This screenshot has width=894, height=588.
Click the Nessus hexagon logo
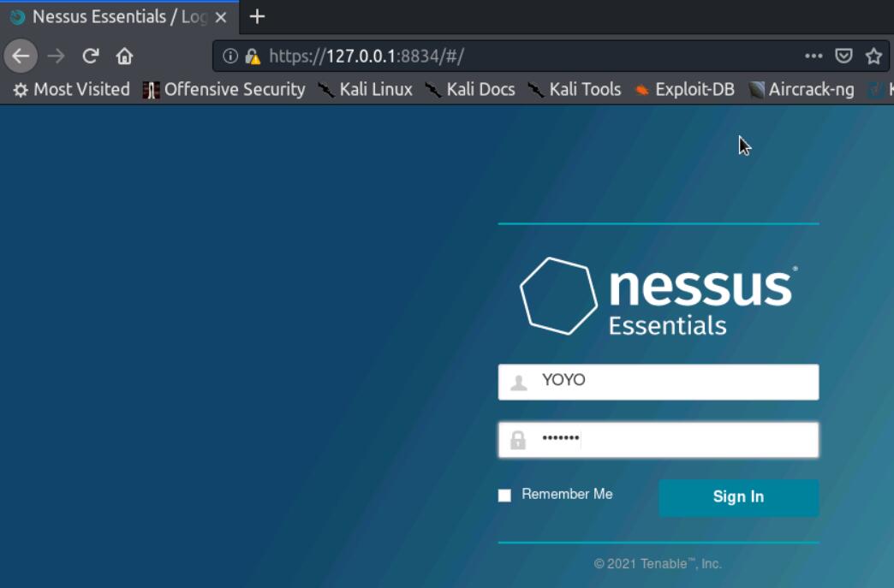558,295
